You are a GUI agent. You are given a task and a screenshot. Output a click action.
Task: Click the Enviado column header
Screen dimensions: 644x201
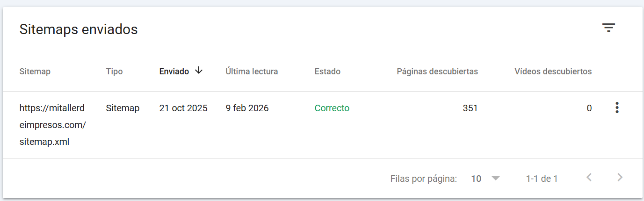174,72
